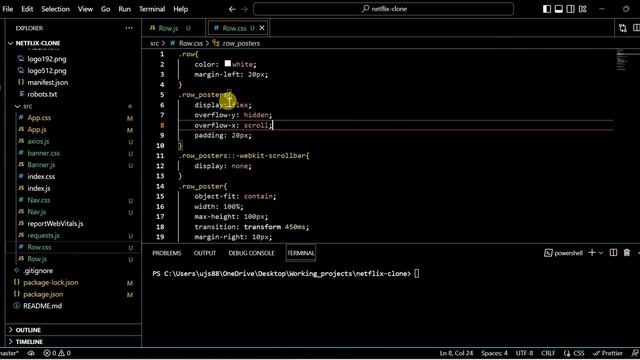This screenshot has height=360, width=640.
Task: Kill terminal with the trash icon
Action: click(627, 253)
